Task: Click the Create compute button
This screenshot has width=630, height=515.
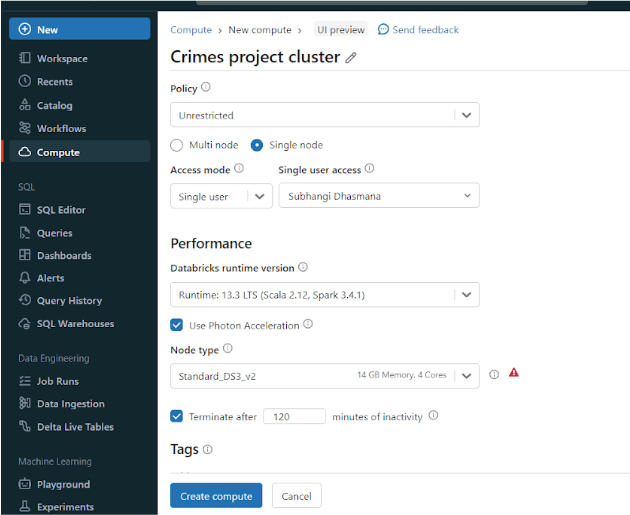Action: [216, 496]
